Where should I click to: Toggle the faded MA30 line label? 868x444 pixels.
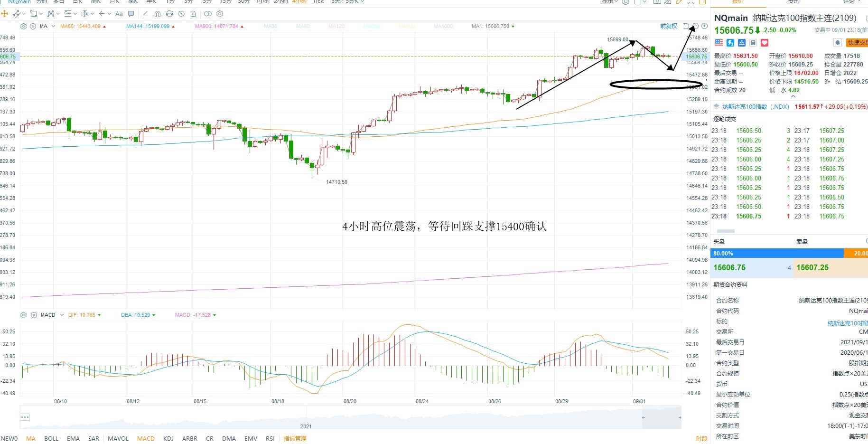(x=271, y=26)
